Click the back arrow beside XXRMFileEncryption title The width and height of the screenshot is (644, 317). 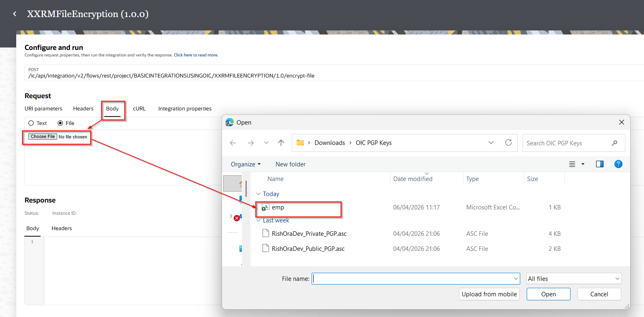click(15, 14)
